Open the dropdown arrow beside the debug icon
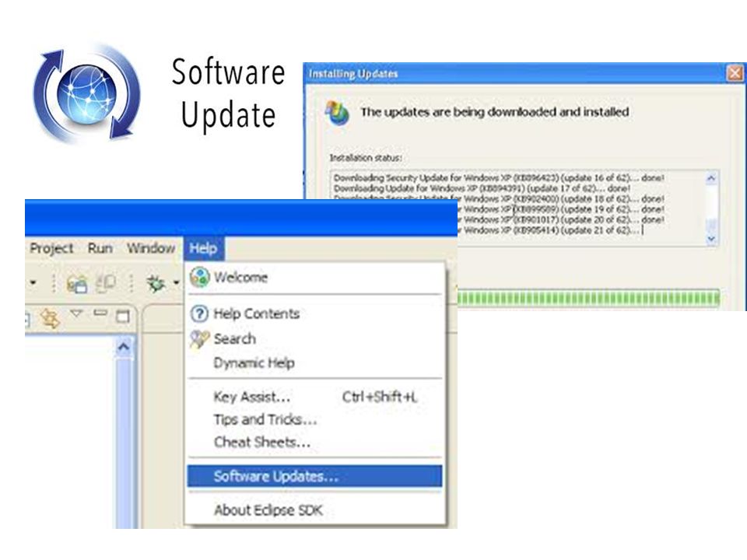Image resolution: width=747 pixels, height=560 pixels. [177, 283]
